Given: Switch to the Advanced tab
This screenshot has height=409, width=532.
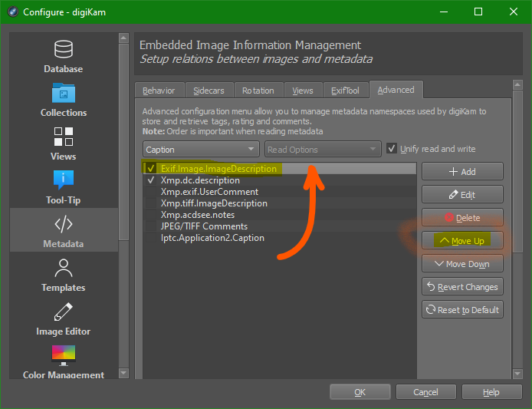Looking at the screenshot, I should click(396, 90).
